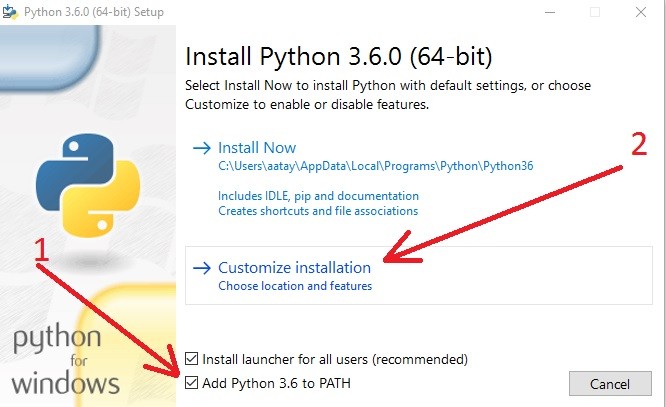The width and height of the screenshot is (666, 407).
Task: Click the Python setup icon in title bar
Action: pyautogui.click(x=10, y=11)
